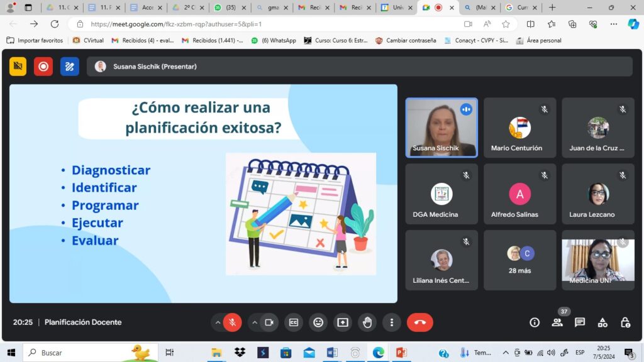Image resolution: width=644 pixels, height=362 pixels.
Task: Leave the call with red hang-up button
Action: click(x=420, y=322)
